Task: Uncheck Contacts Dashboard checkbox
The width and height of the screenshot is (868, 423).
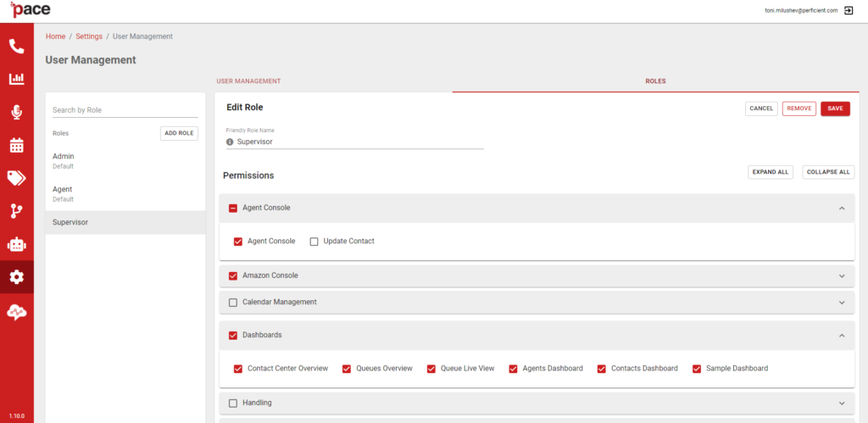Action: 601,369
